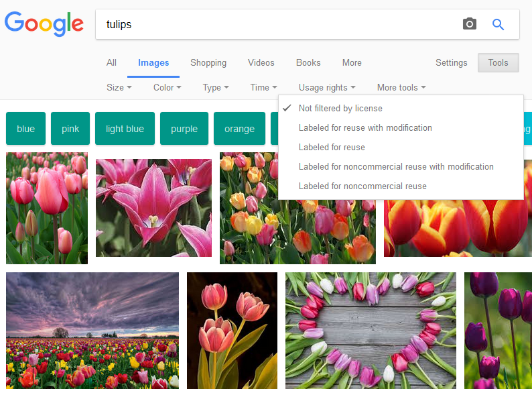
Task: Filter by the purple color chip
Action: [184, 129]
